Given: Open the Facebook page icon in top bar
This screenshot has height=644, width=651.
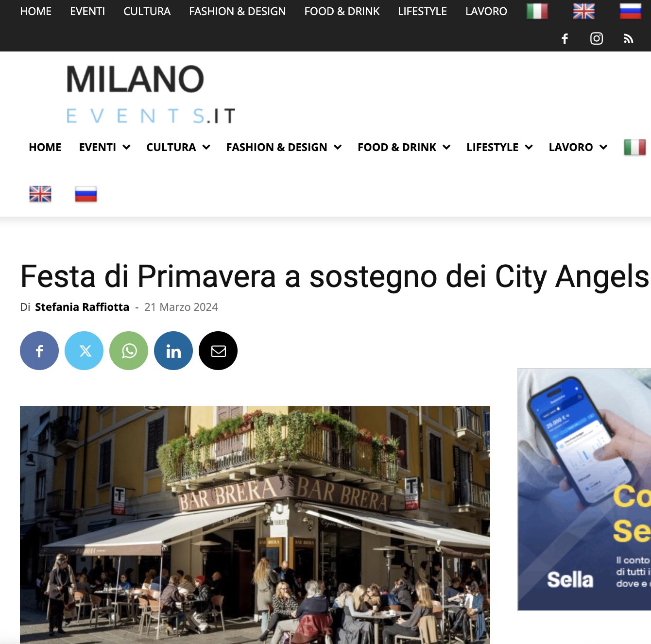Looking at the screenshot, I should [565, 39].
